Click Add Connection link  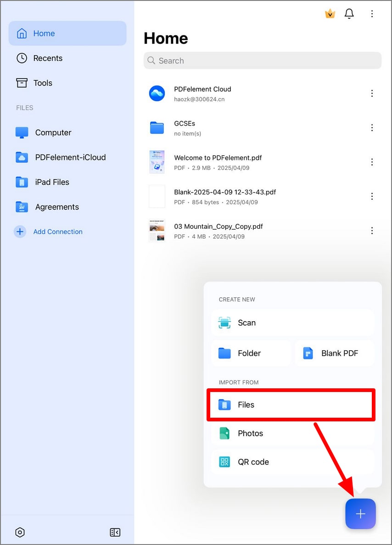coord(58,232)
